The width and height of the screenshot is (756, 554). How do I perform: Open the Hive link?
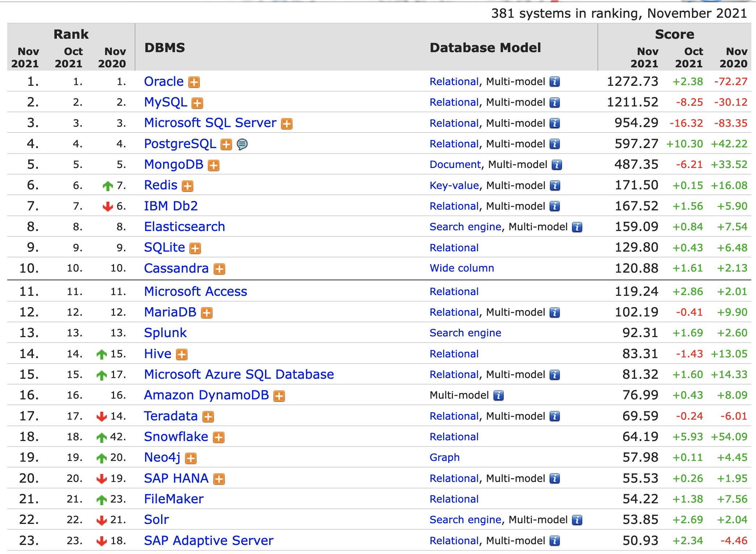tap(157, 354)
